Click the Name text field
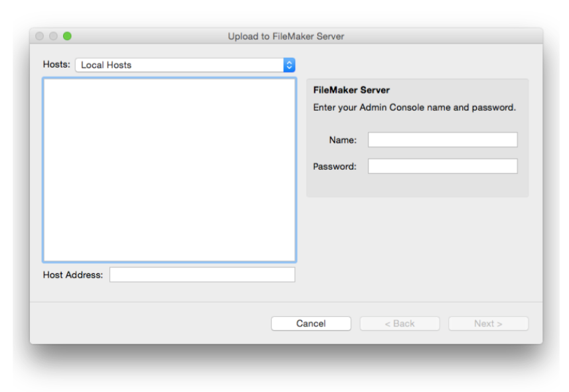Image resolution: width=569 pixels, height=392 pixels. 442,140
